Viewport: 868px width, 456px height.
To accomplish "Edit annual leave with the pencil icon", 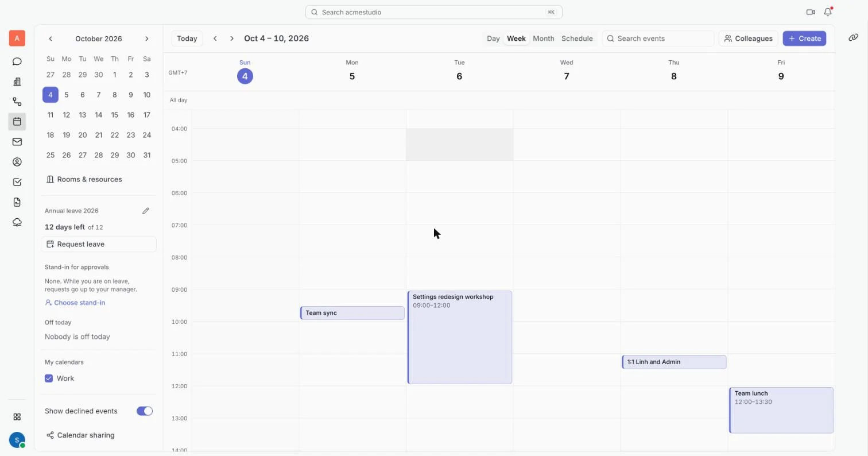I will pos(146,211).
